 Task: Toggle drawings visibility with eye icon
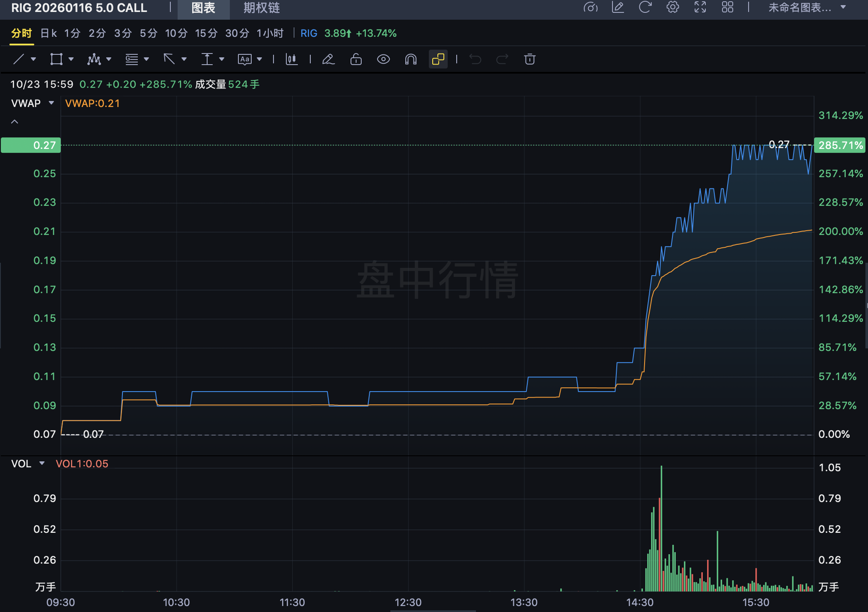383,59
